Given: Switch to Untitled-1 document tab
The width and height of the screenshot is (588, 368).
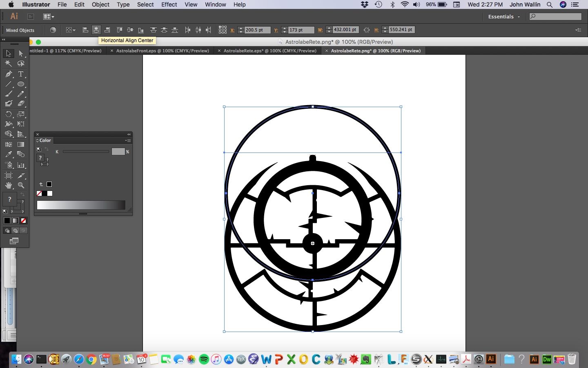Looking at the screenshot, I should (65, 51).
